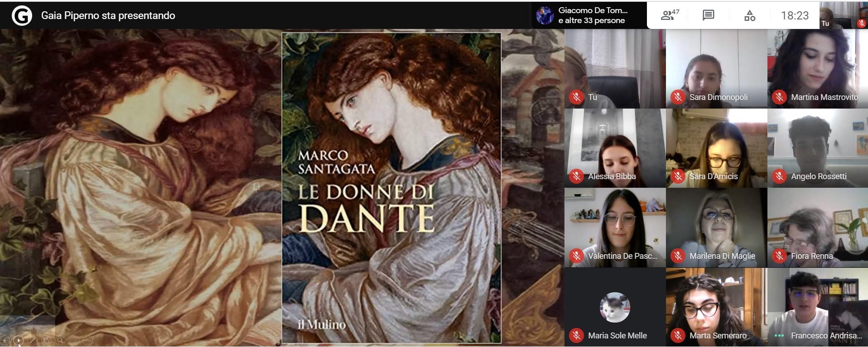This screenshot has width=868, height=347.
Task: Select Marta Semeraro's video tile
Action: (716, 307)
